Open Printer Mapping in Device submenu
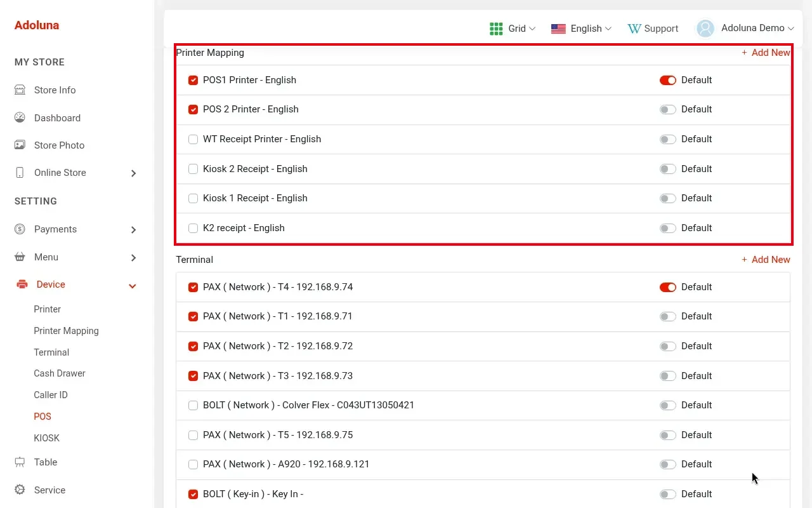 coord(66,331)
